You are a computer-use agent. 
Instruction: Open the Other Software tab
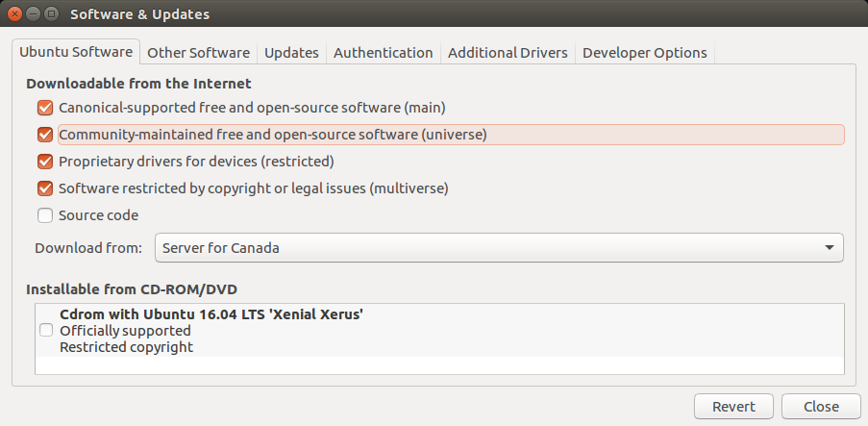[x=199, y=53]
